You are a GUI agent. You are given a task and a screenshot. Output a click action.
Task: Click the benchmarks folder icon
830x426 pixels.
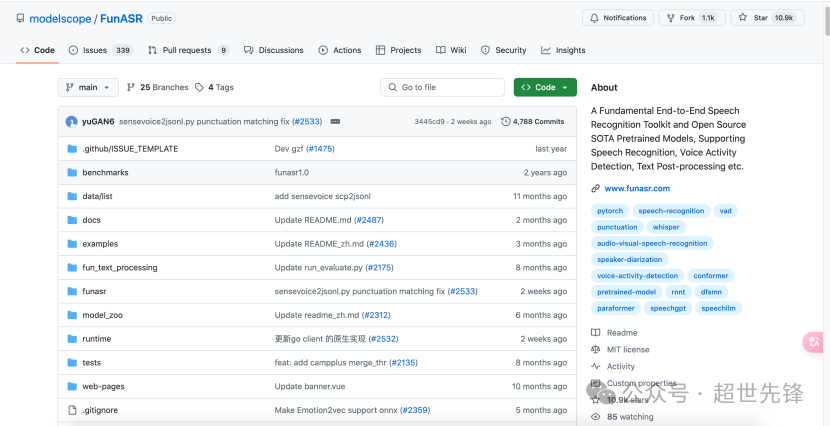coord(72,173)
